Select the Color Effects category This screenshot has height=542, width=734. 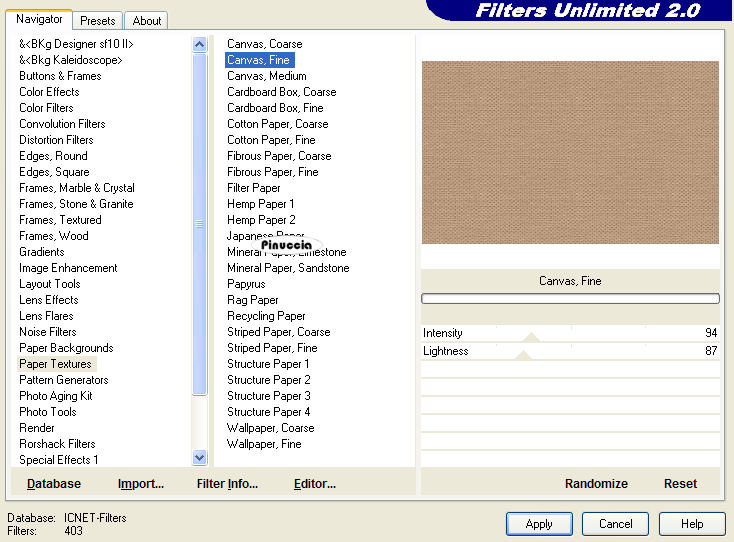[49, 92]
